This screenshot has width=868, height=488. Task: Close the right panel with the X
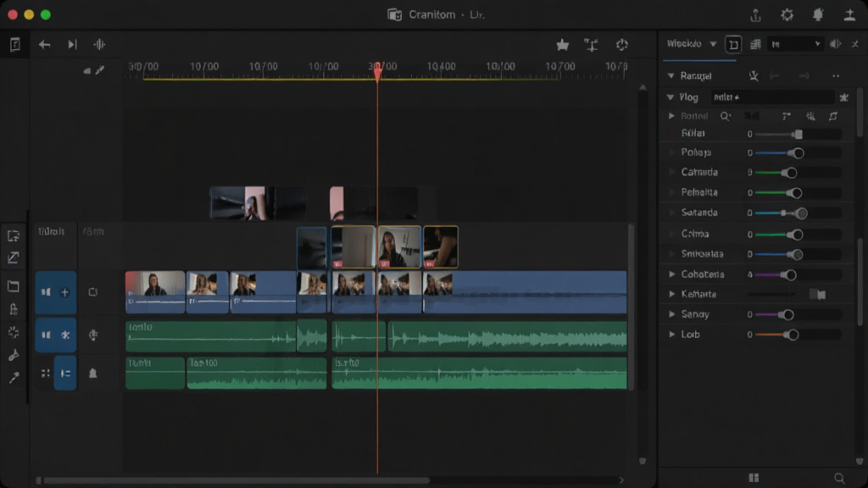[855, 44]
